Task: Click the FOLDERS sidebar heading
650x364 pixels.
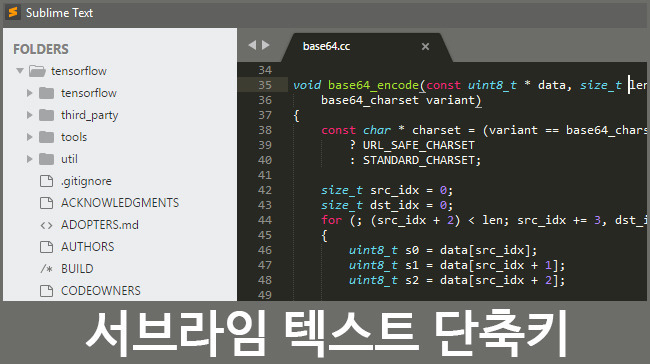Action: pyautogui.click(x=41, y=49)
